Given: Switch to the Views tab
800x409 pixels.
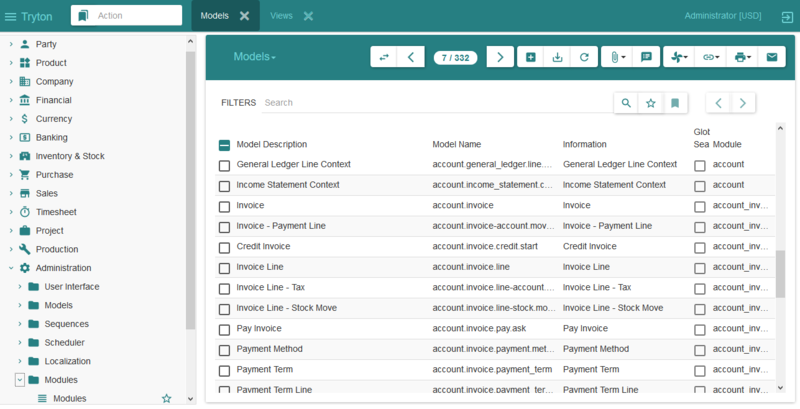Looking at the screenshot, I should tap(281, 16).
